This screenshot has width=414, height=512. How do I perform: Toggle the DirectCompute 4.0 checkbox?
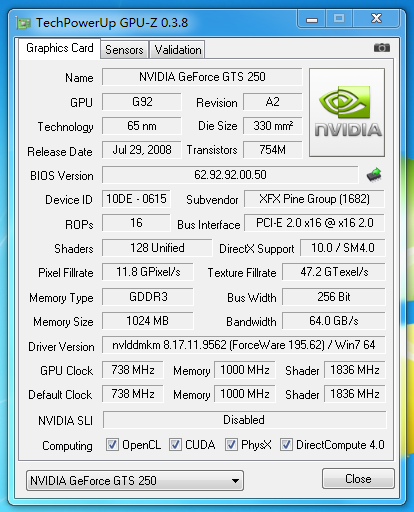286,445
